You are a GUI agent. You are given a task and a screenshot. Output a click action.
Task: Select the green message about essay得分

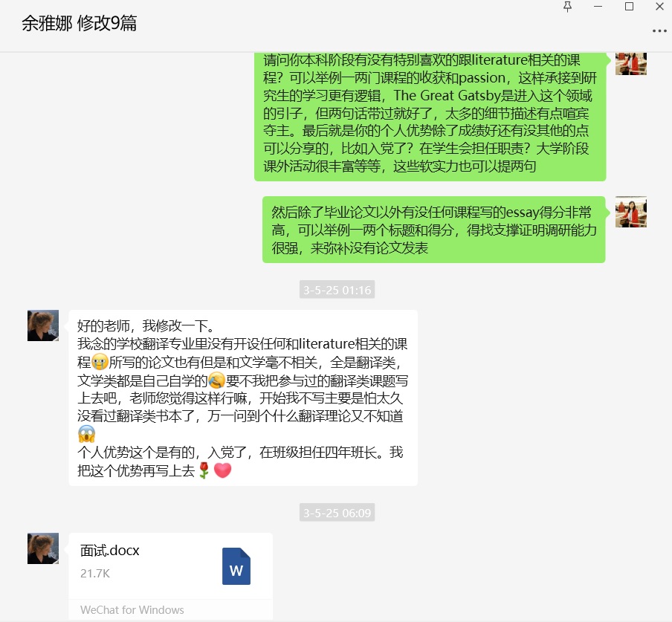point(433,230)
